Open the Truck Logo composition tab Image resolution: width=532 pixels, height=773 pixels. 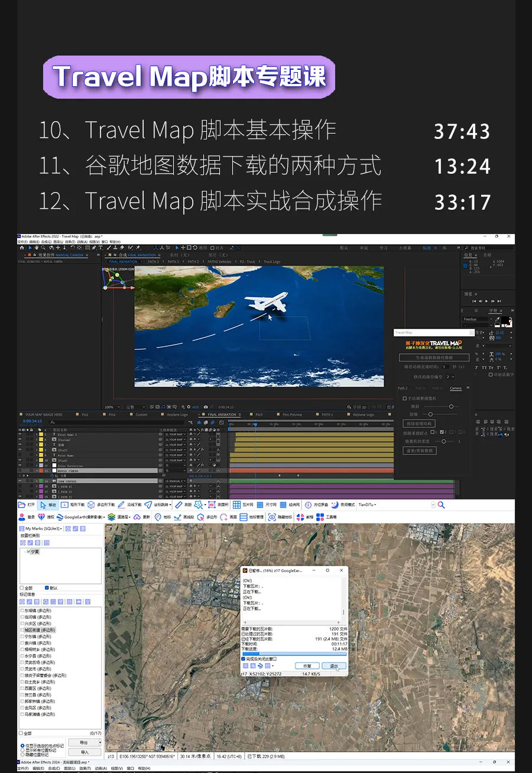click(272, 261)
